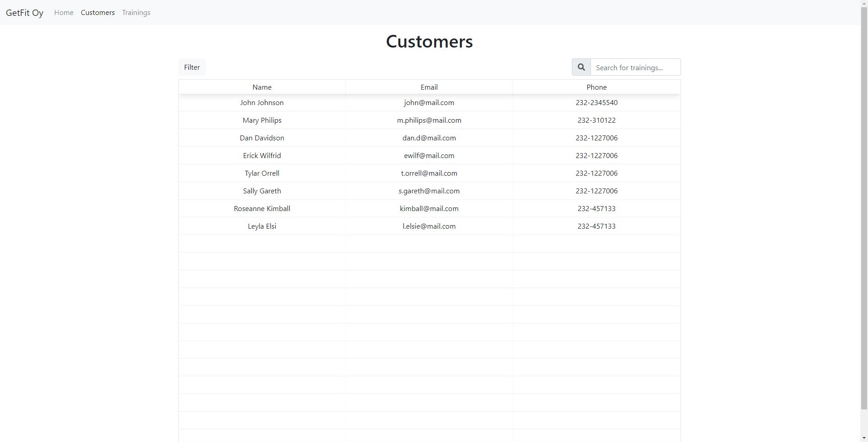
Task: Select the Sally Gareth name cell
Action: [262, 191]
